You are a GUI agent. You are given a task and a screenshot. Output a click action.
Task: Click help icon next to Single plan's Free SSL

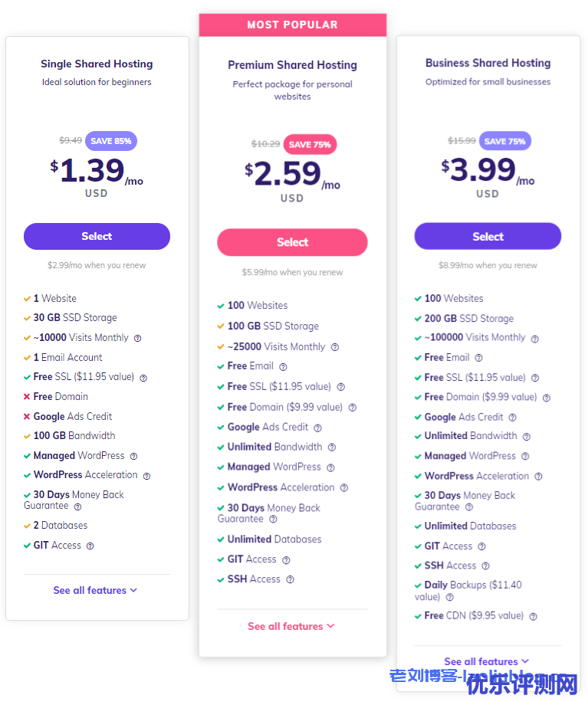(x=143, y=378)
